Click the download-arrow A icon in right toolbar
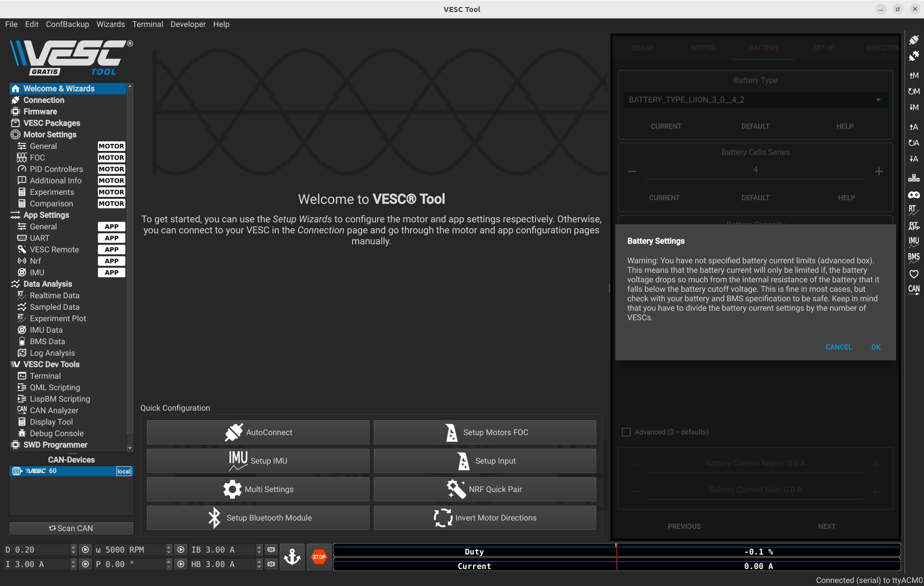 point(914,159)
